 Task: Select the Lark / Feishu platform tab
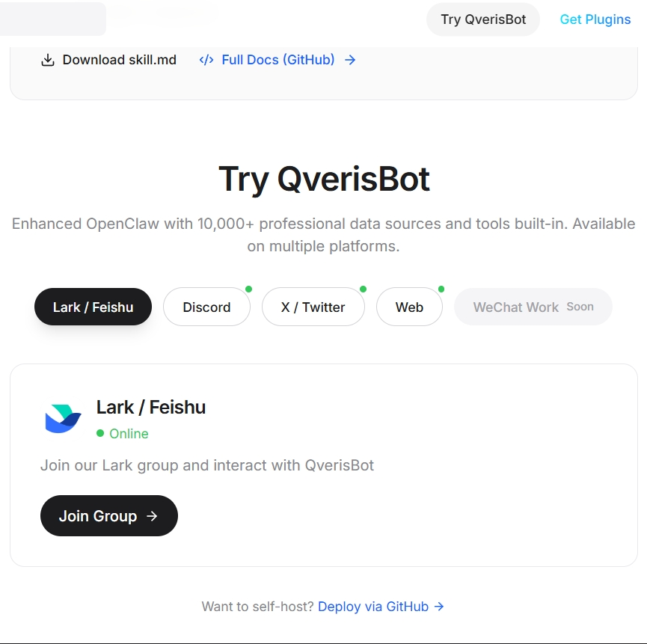(x=93, y=307)
